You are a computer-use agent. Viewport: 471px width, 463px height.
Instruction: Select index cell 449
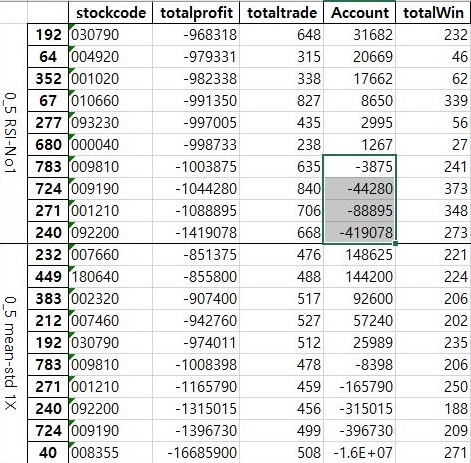(48, 277)
